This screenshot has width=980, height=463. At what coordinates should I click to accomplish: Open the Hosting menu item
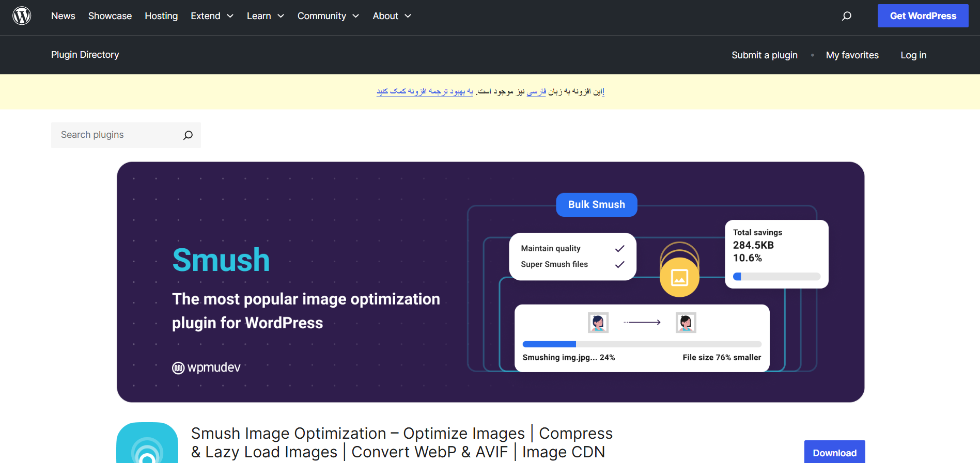(x=161, y=16)
